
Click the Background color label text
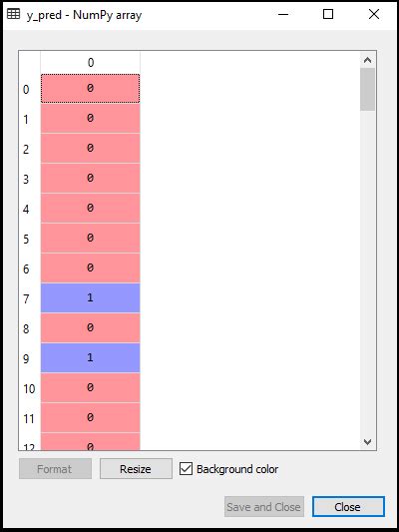237,469
